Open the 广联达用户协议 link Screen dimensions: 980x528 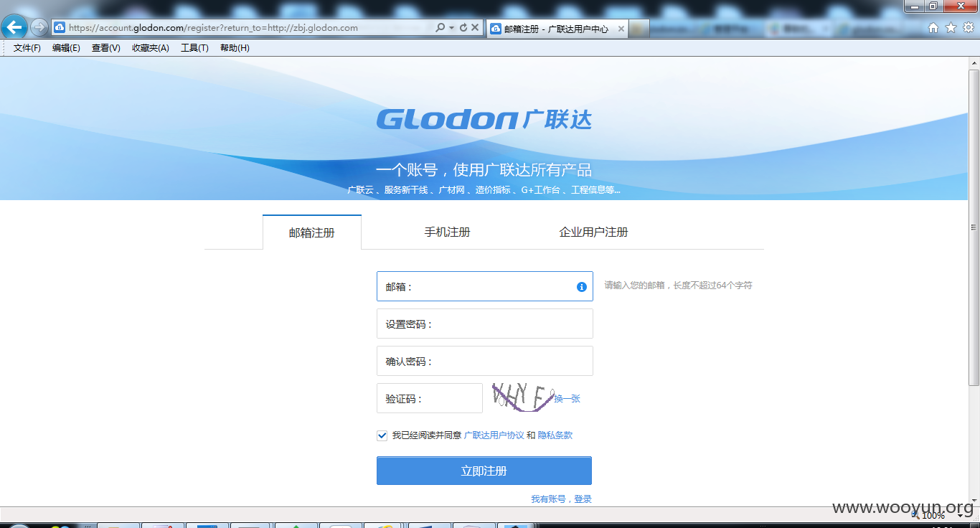coord(494,435)
